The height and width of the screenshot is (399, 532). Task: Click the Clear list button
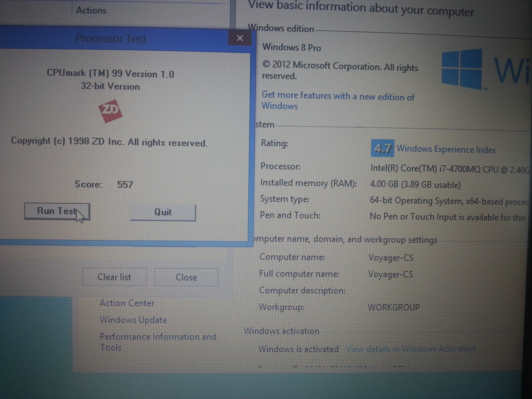pos(114,277)
